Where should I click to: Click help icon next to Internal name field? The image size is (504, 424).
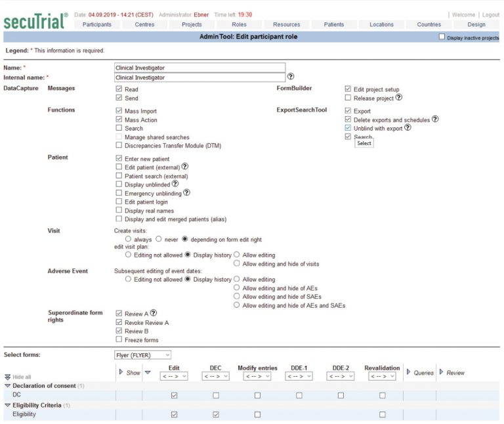click(x=291, y=77)
